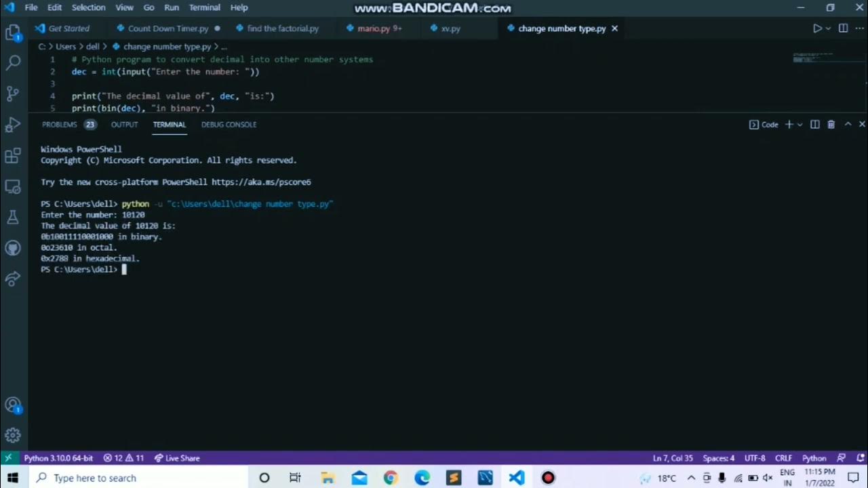Open the new terminal launch profile dropdown
The width and height of the screenshot is (868, 488).
(800, 125)
